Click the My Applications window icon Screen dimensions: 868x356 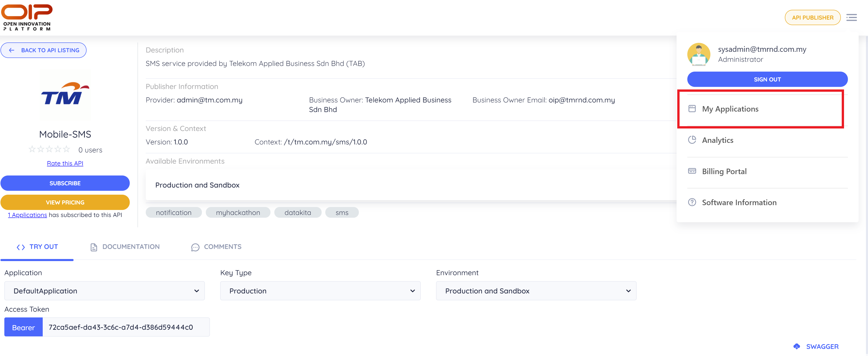pyautogui.click(x=692, y=109)
